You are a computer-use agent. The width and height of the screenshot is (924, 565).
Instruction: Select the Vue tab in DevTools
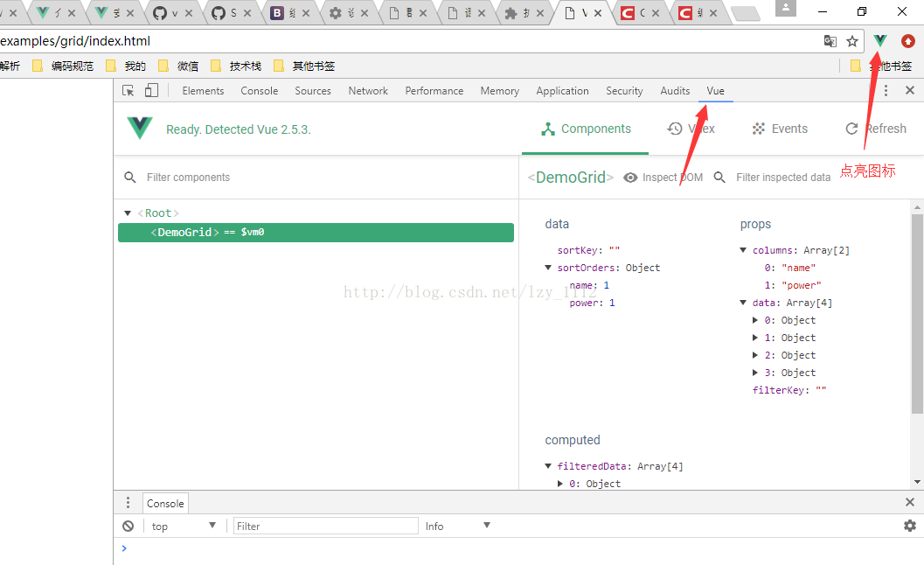click(x=715, y=91)
